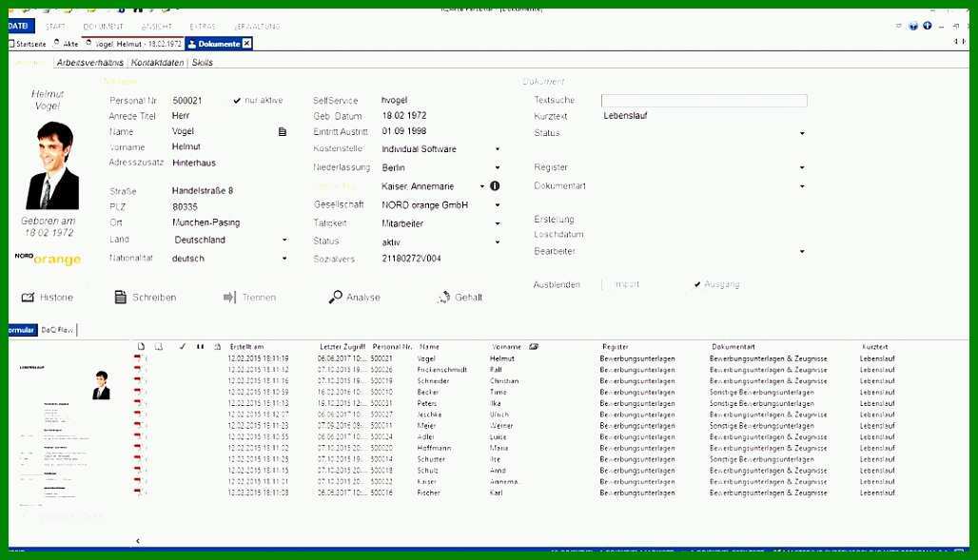978x560 pixels.
Task: Expand the Dokument Status dropdown
Action: [x=802, y=133]
